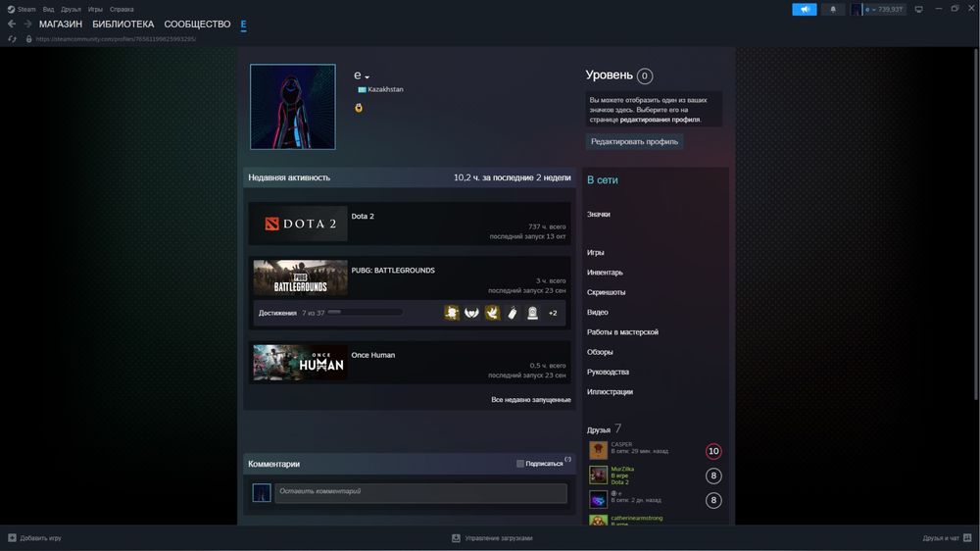
Task: Open Работы в мастерской link
Action: [622, 332]
